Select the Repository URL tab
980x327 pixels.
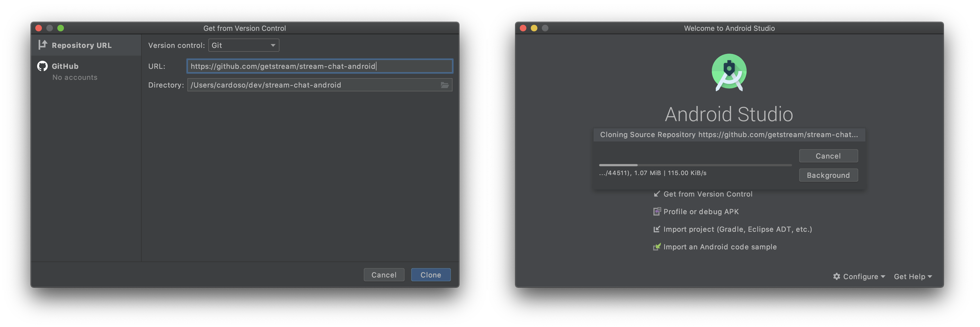click(x=86, y=45)
